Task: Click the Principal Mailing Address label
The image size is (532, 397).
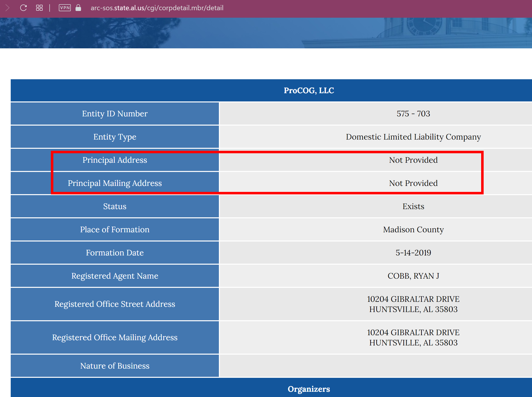Action: (115, 183)
